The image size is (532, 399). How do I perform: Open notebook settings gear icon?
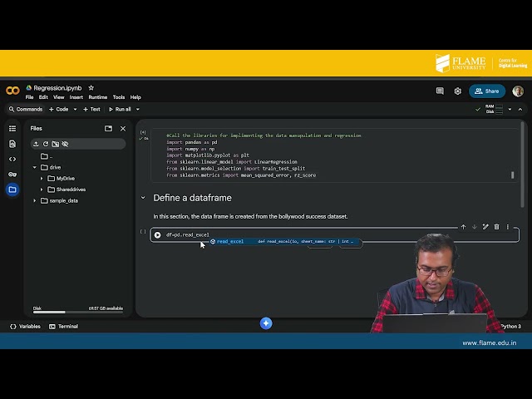pos(457,91)
